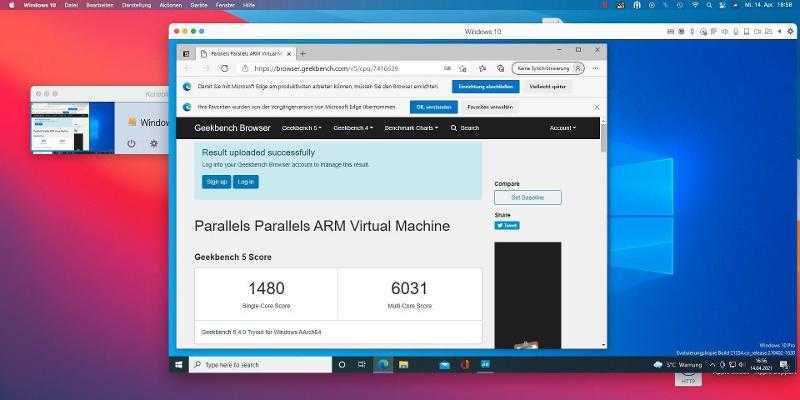Open File Explorer from the Windows taskbar
Image resolution: width=800 pixels, height=400 pixels.
(405, 365)
